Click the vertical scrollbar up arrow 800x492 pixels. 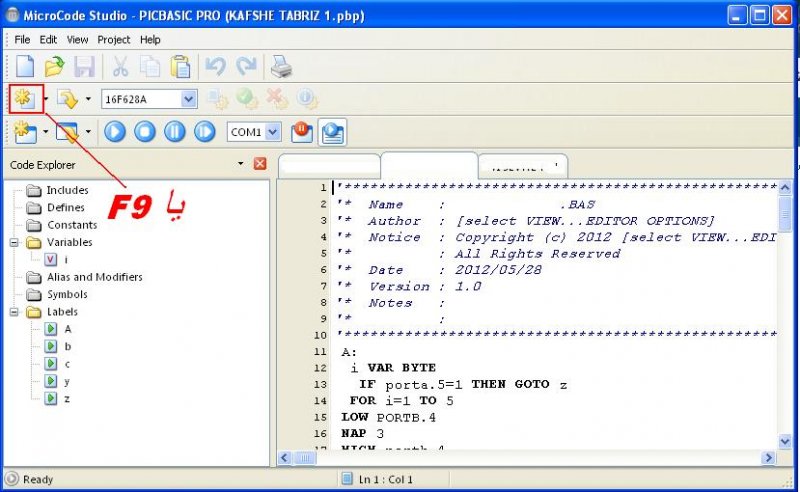[x=785, y=187]
